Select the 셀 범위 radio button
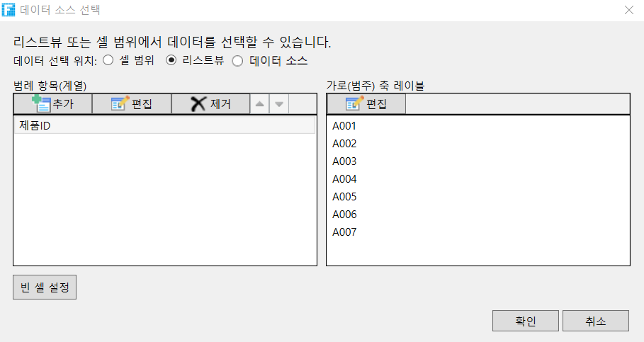 coord(108,60)
